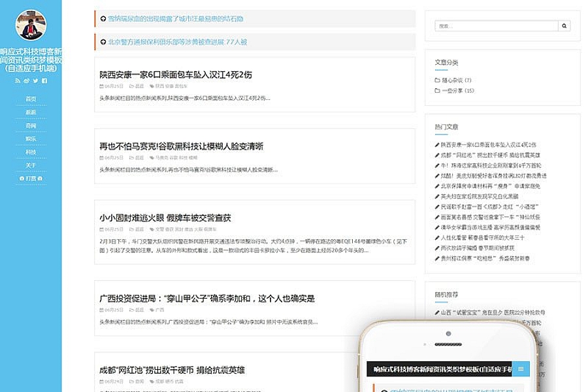588x392 pixels.
Task: Click the 打赏 reward button
Action: click(x=31, y=178)
